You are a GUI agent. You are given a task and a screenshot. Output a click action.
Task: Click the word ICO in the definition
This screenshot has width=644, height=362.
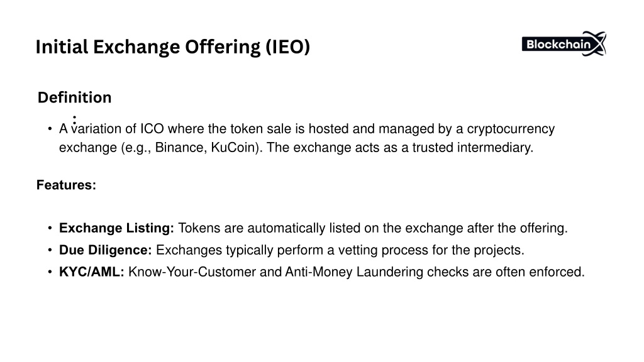[x=152, y=129]
